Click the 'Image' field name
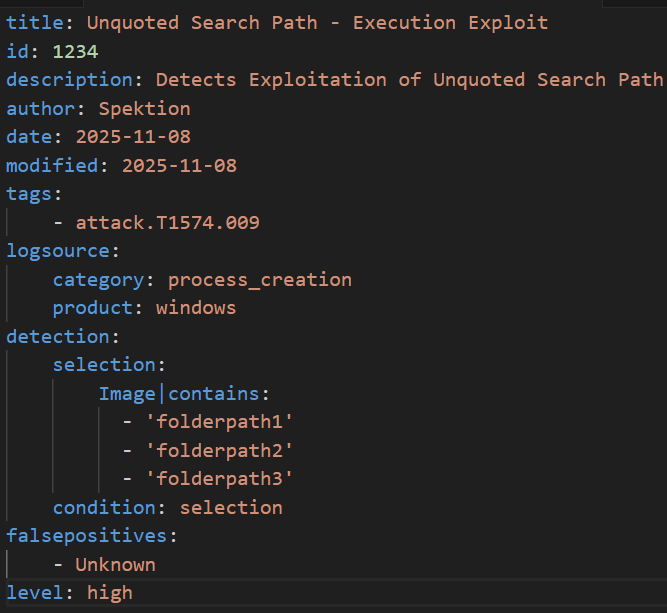Image resolution: width=667 pixels, height=613 pixels. [126, 394]
